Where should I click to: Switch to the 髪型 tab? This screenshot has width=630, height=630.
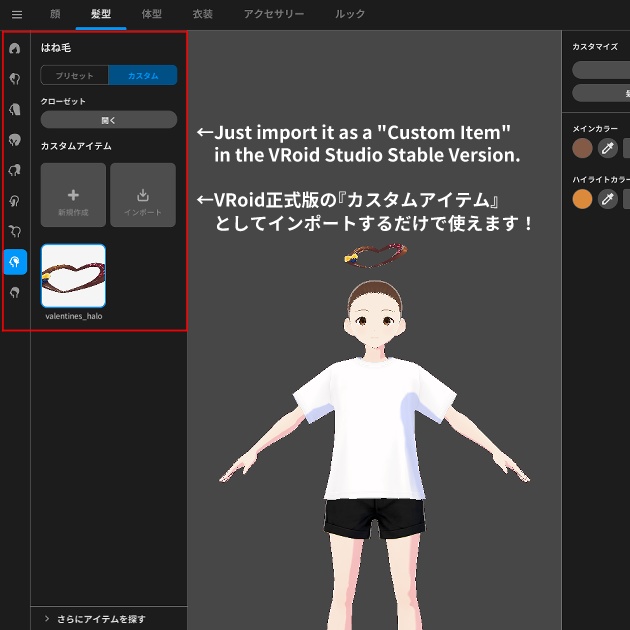[100, 14]
